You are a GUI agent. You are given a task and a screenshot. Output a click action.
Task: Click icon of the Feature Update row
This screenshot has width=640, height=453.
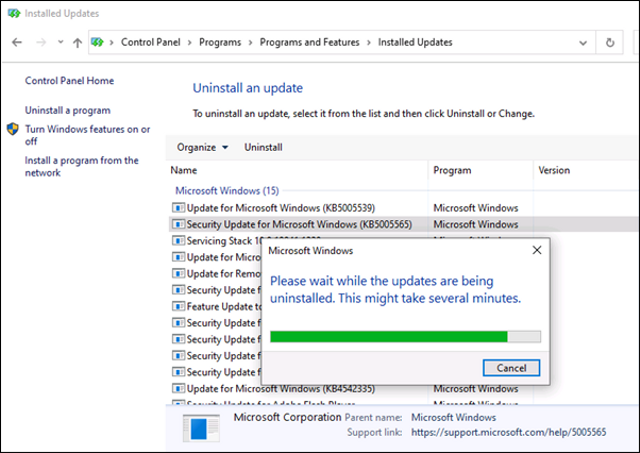[x=178, y=306]
